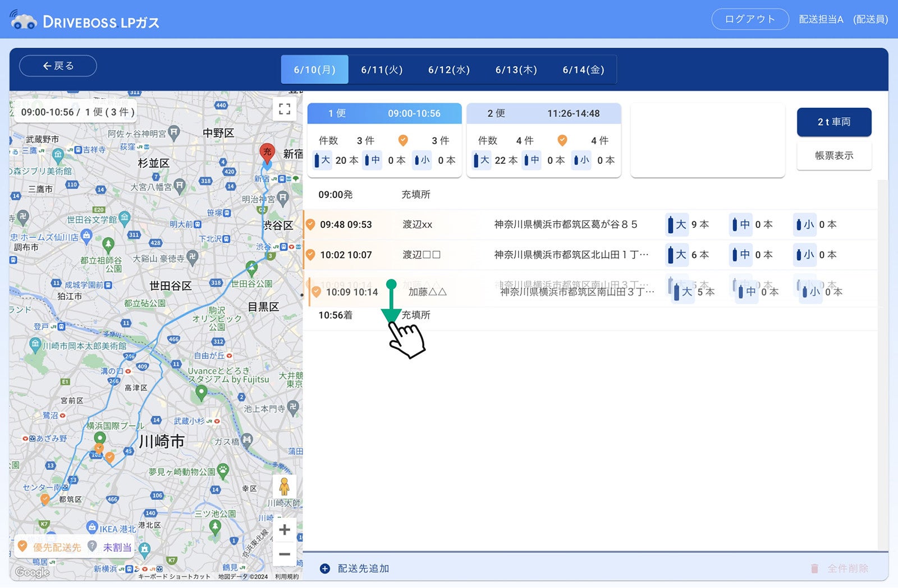The width and height of the screenshot is (898, 588).
Task: Zoom out using the map minus icon
Action: pyautogui.click(x=285, y=554)
